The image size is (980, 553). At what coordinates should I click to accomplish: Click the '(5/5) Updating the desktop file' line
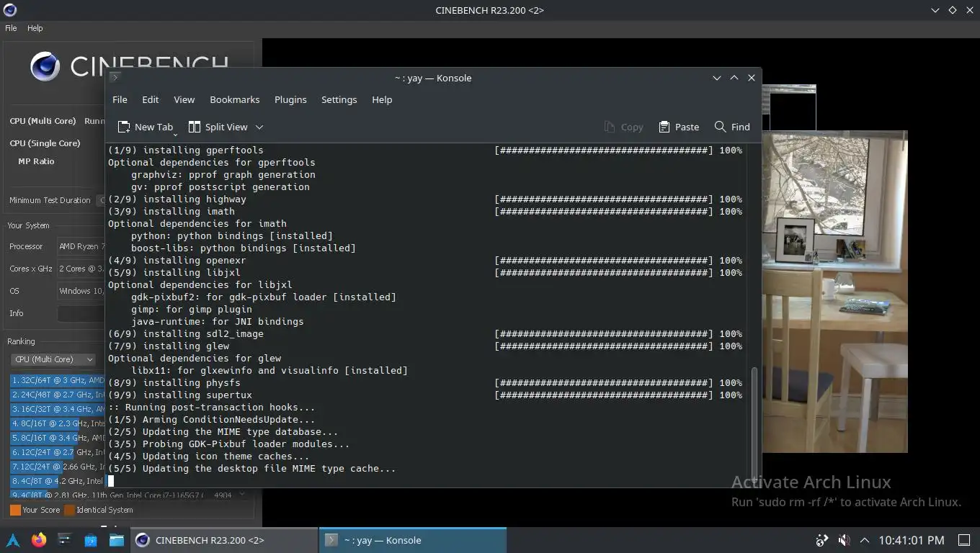[252, 468]
